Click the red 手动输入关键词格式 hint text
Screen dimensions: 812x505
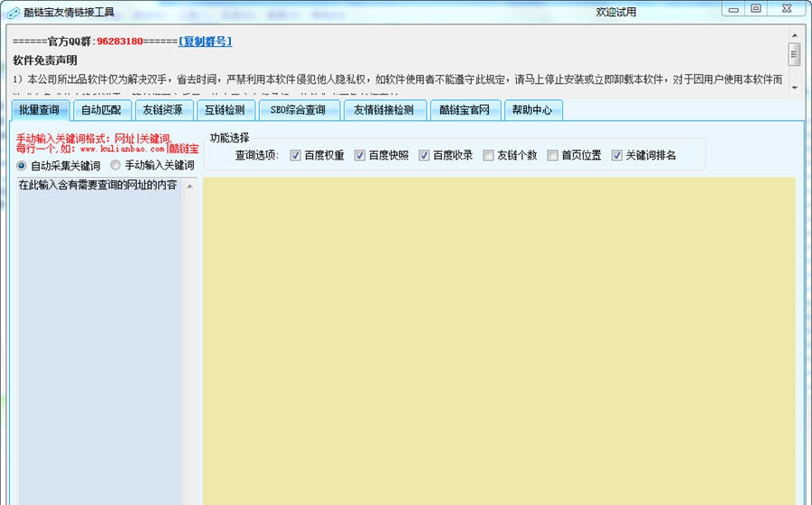[107, 144]
